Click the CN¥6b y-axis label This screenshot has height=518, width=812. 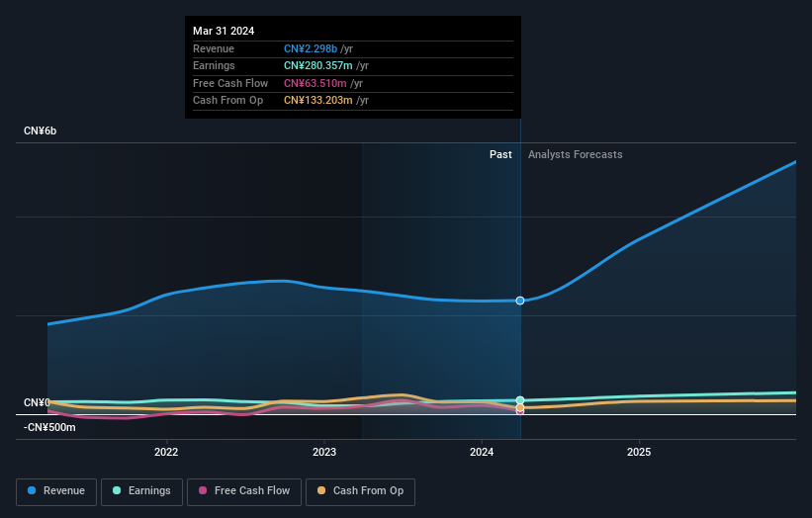40,130
